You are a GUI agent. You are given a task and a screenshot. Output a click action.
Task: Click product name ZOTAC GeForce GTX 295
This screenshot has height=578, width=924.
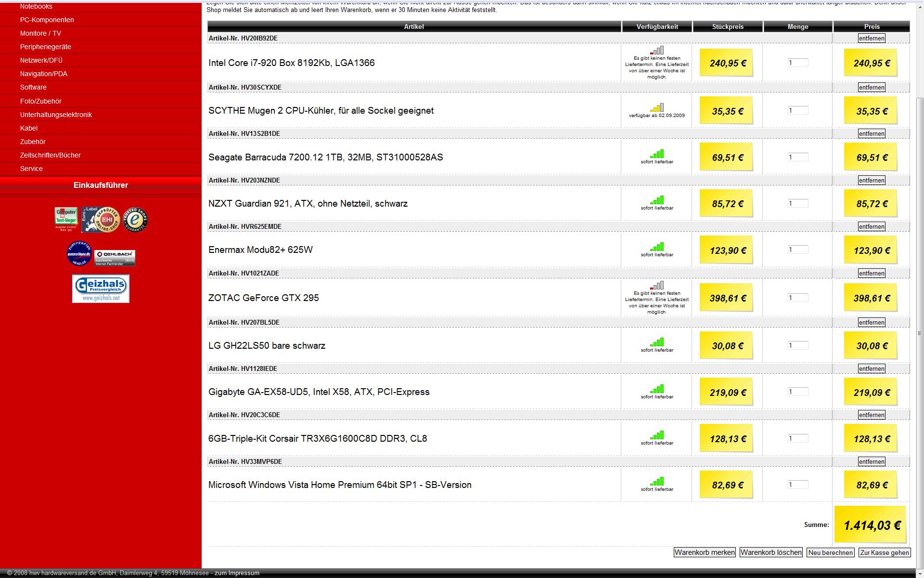pyautogui.click(x=264, y=298)
